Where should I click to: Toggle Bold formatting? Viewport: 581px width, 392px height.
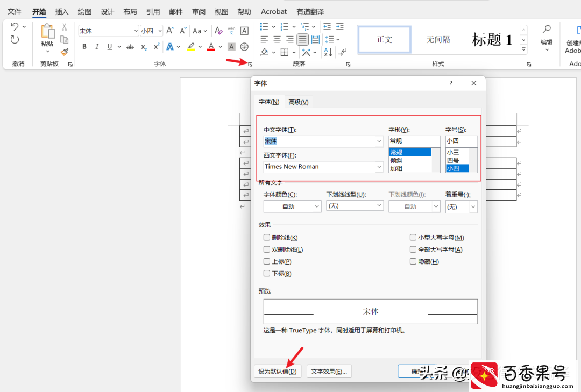coord(84,47)
